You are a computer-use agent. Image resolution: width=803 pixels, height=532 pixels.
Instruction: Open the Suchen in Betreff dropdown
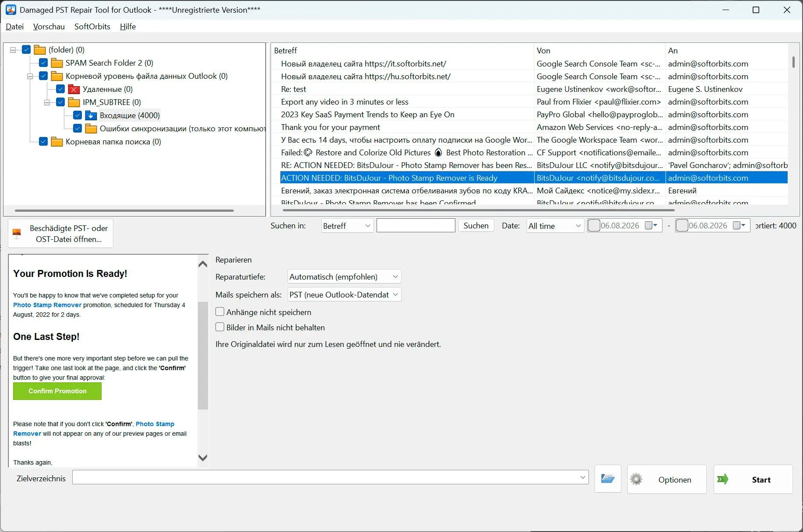[x=347, y=226]
